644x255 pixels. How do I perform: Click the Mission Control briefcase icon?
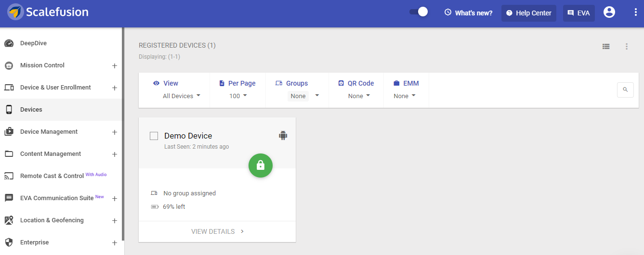coord(9,65)
